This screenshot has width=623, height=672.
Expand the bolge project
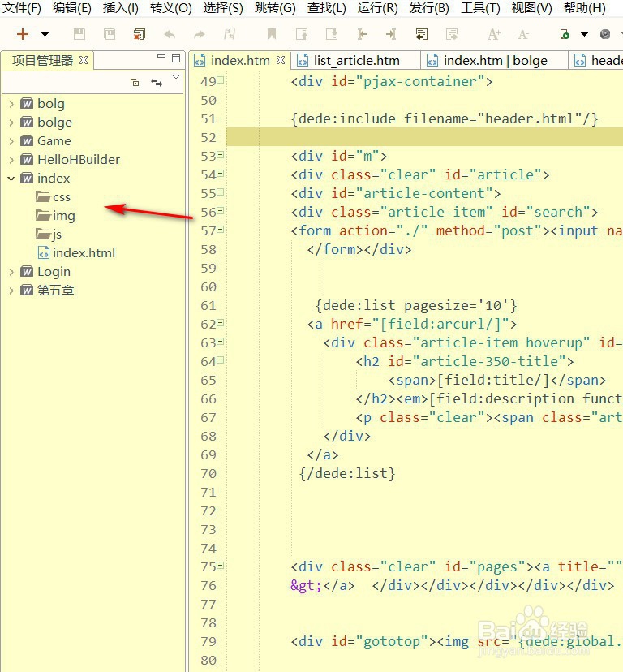(x=11, y=123)
